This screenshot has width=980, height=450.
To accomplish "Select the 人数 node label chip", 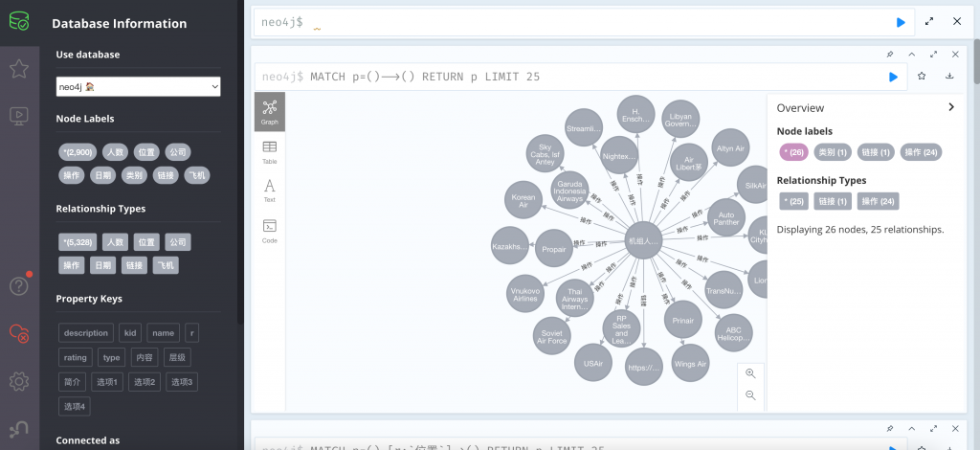I will pyautogui.click(x=115, y=152).
